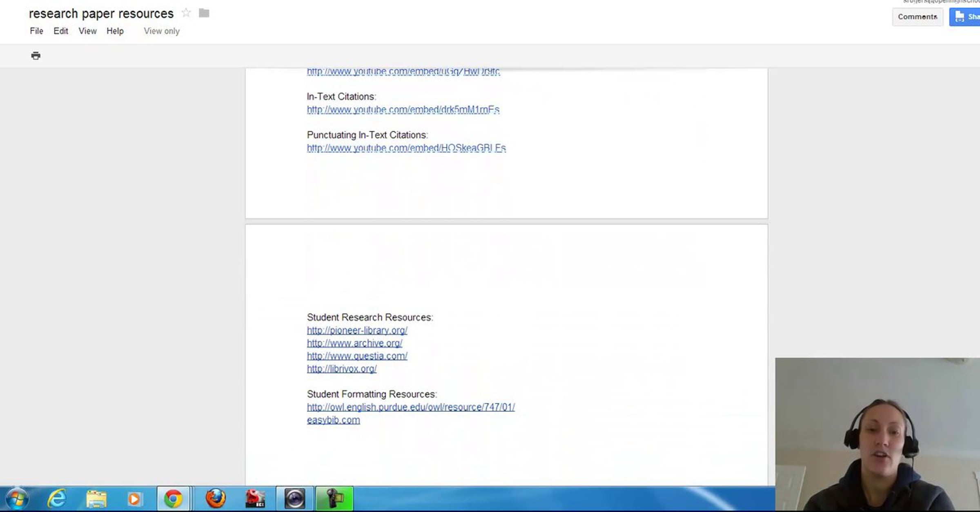Open Windows Explorer from taskbar

(96, 499)
